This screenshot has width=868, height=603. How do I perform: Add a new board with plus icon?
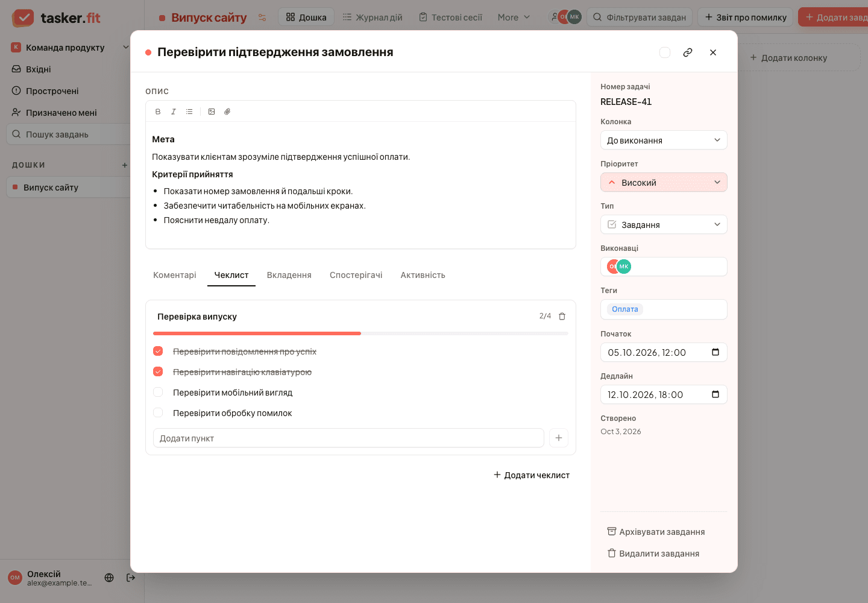[125, 165]
